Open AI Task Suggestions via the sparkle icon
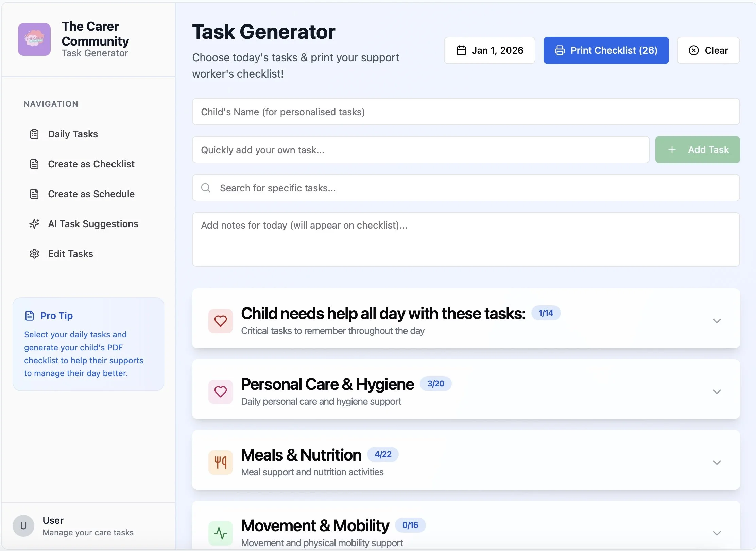Screen dimensions: 756x551 click(x=34, y=224)
